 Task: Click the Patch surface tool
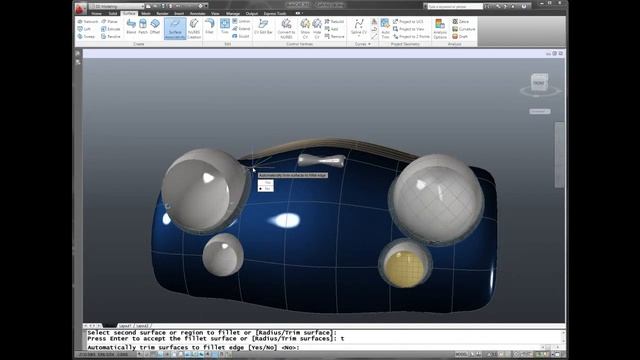click(x=143, y=26)
